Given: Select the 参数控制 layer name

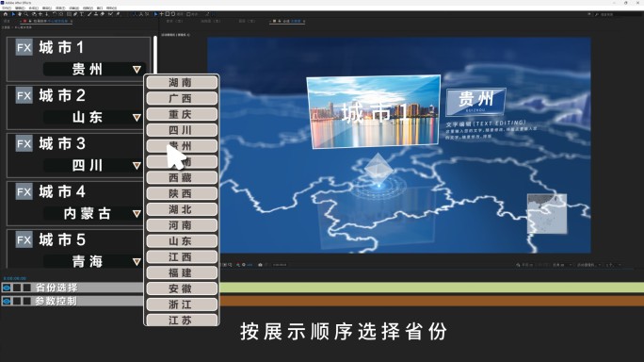Looking at the screenshot, I should 56,301.
